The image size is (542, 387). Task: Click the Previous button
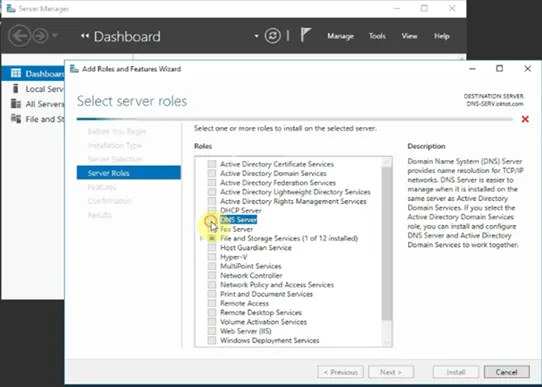[x=340, y=372]
